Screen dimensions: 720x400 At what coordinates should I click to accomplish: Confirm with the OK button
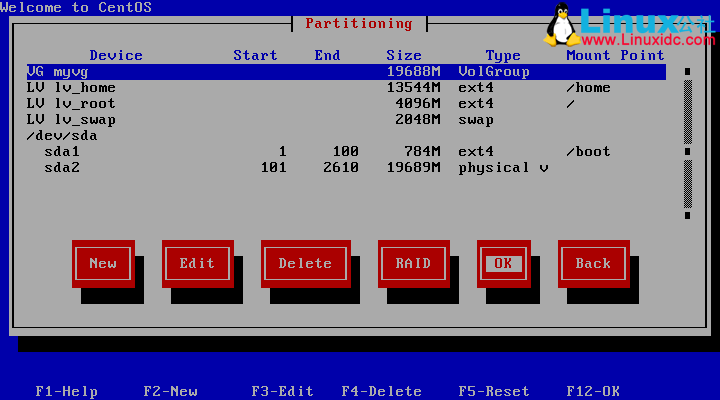(503, 264)
